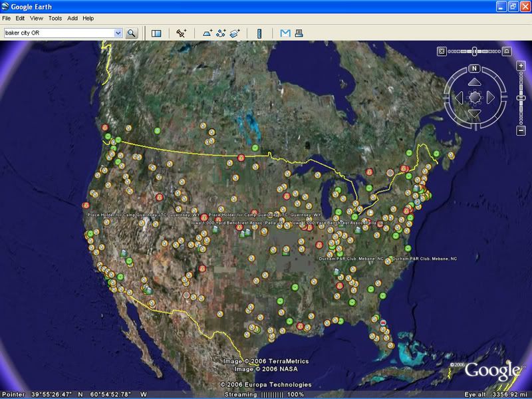Click the N north-reset compass button

click(x=474, y=68)
